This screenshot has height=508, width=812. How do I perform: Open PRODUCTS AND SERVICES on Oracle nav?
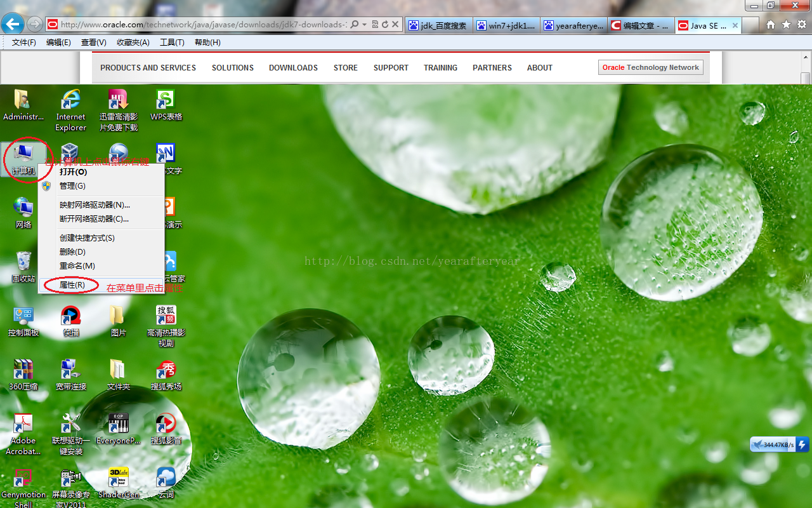coord(148,67)
